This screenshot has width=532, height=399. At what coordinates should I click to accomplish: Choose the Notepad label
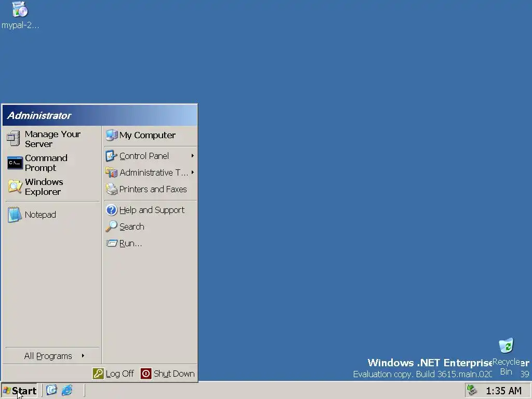[41, 215]
